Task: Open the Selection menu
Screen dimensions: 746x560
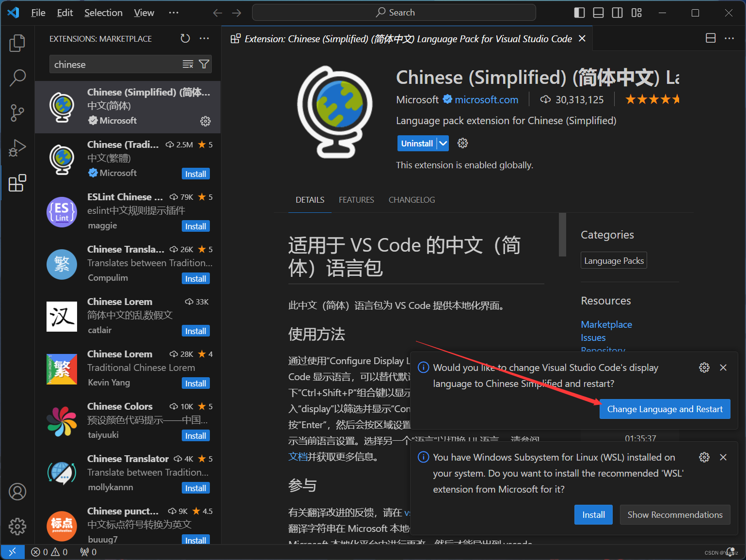Action: click(103, 13)
